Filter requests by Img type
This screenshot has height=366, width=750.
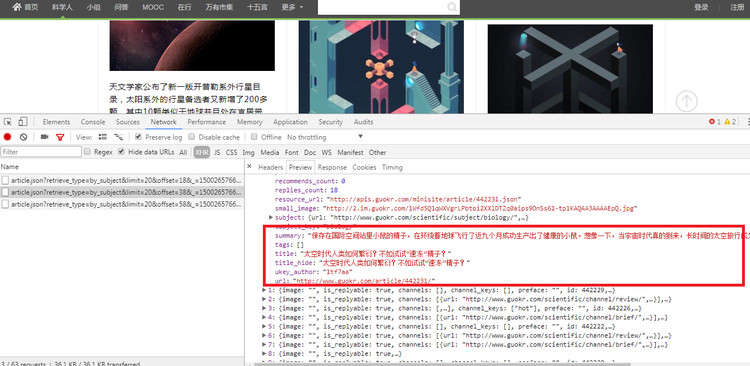pos(249,153)
